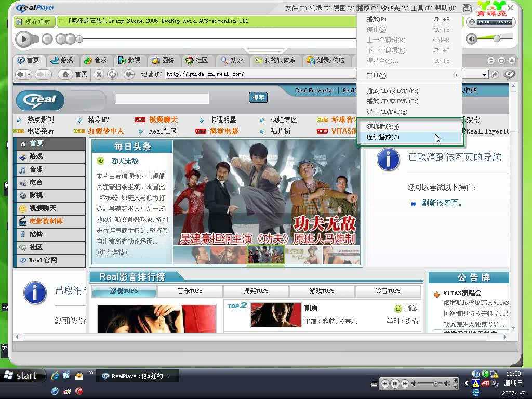Mute audio with the speaker icon
This screenshot has height=399, width=532.
472,39
